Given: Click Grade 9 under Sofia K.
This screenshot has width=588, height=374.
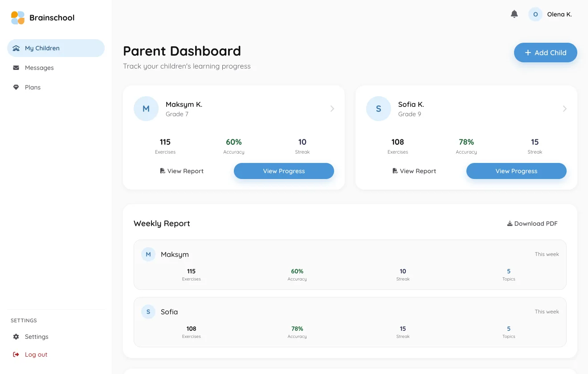Looking at the screenshot, I should tap(409, 114).
